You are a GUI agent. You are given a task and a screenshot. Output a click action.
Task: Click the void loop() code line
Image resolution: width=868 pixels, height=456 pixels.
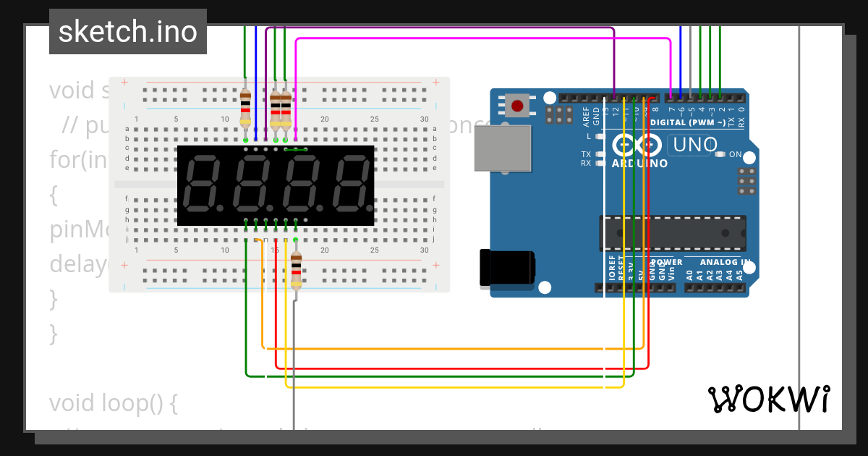[114, 402]
